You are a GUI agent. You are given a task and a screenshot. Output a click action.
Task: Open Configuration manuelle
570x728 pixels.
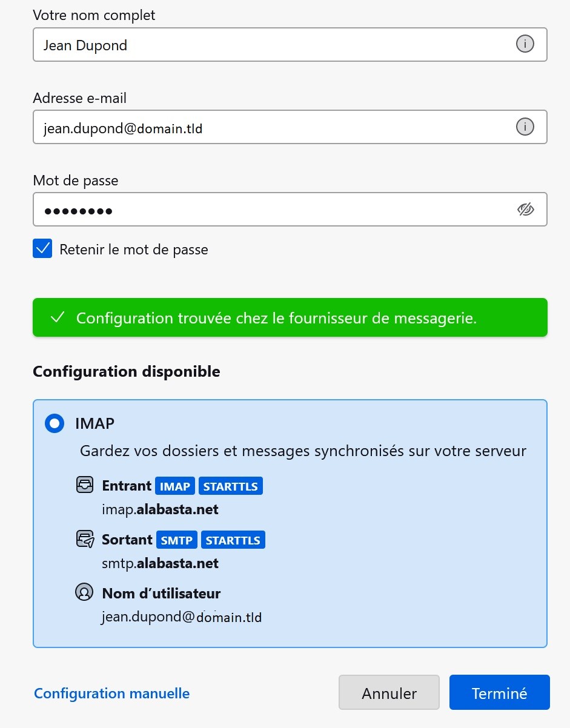(x=111, y=693)
